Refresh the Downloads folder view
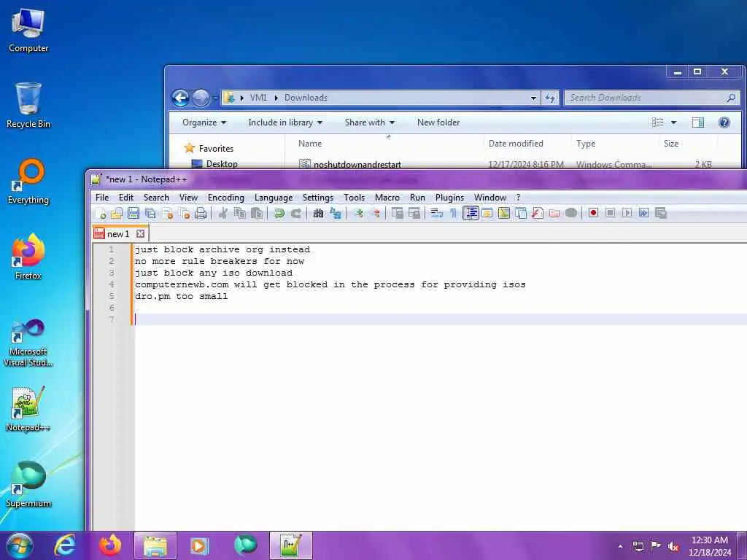This screenshot has height=560, width=747. (550, 98)
